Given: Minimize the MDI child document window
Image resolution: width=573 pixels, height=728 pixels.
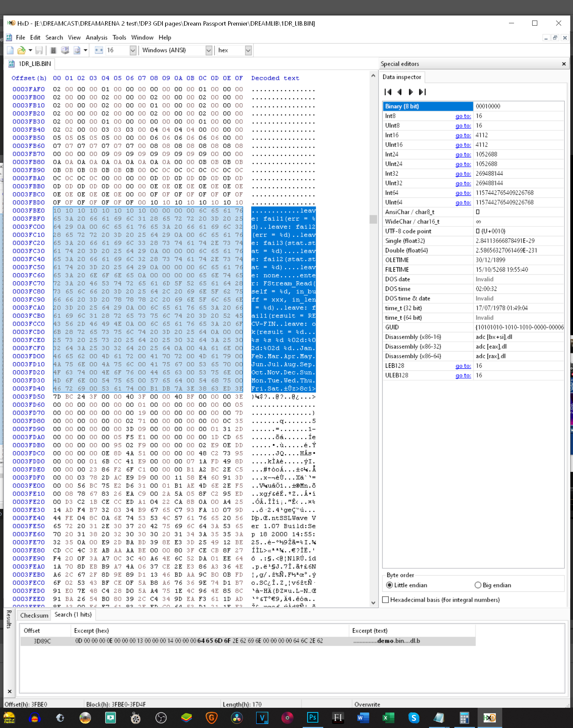Looking at the screenshot, I should (x=546, y=38).
